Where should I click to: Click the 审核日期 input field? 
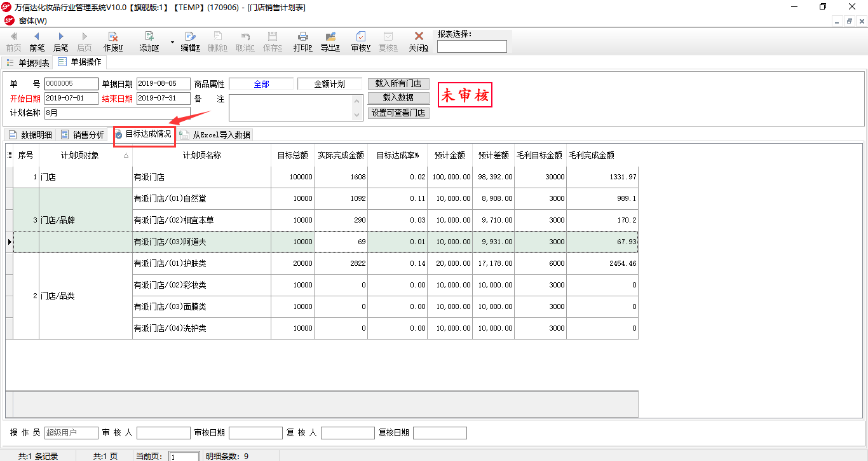tap(255, 433)
